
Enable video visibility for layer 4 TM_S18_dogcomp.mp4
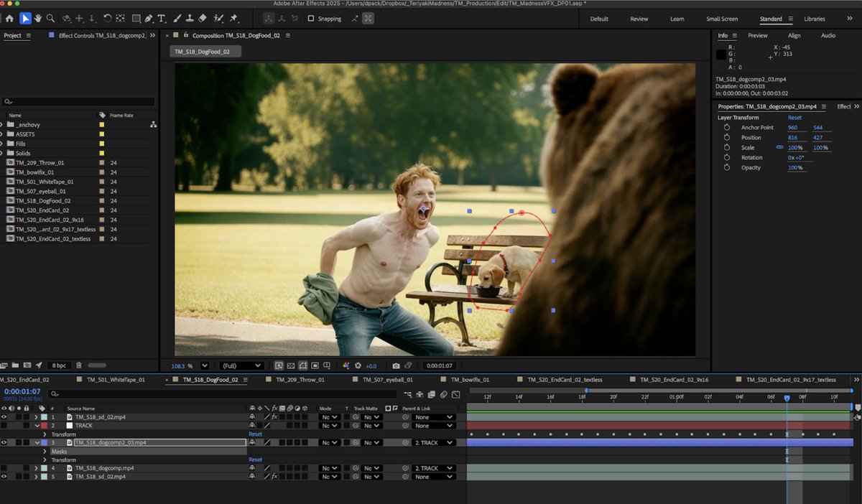tap(4, 468)
